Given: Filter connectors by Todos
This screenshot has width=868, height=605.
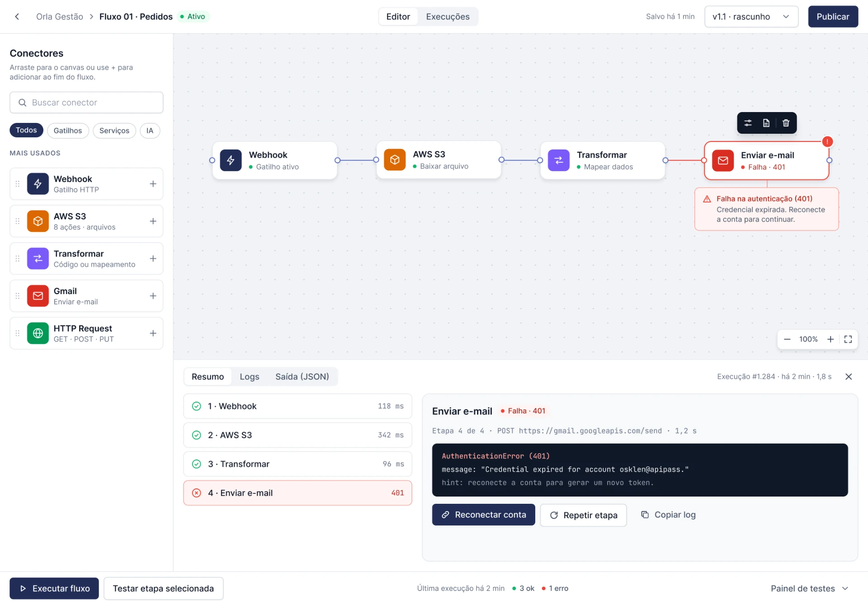Looking at the screenshot, I should coord(26,130).
